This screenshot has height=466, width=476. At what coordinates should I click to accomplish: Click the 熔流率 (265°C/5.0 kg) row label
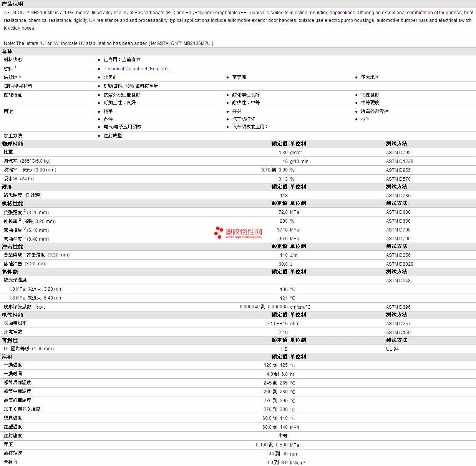point(27,161)
